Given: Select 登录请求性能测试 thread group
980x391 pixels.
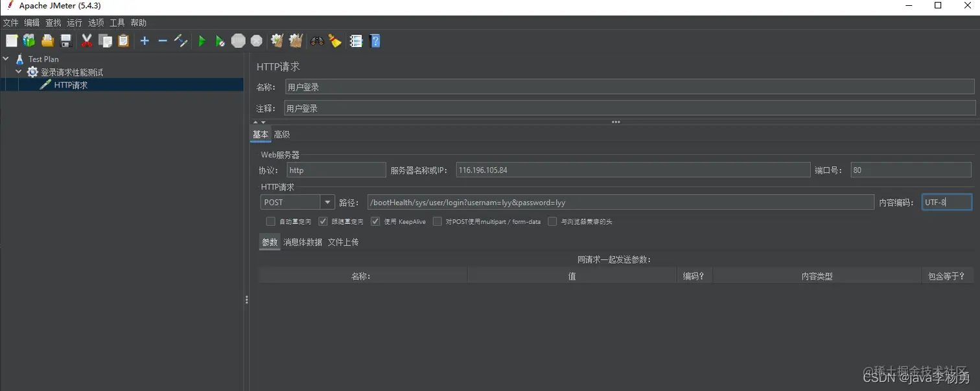Looking at the screenshot, I should tap(72, 72).
